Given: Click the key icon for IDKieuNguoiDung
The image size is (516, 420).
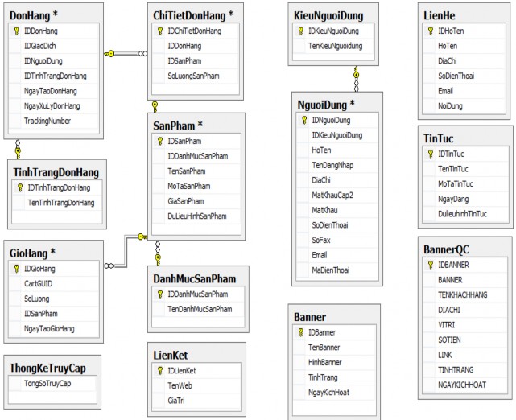Looking at the screenshot, I should coord(300,31).
